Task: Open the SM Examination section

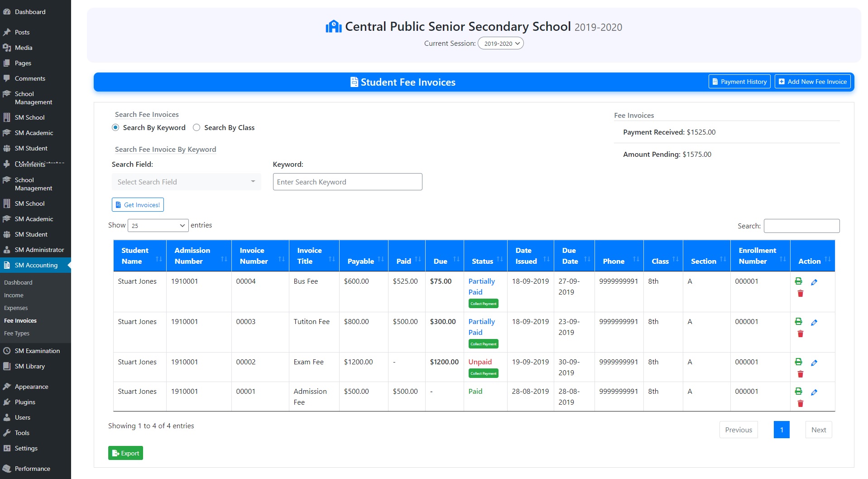Action: pos(37,350)
